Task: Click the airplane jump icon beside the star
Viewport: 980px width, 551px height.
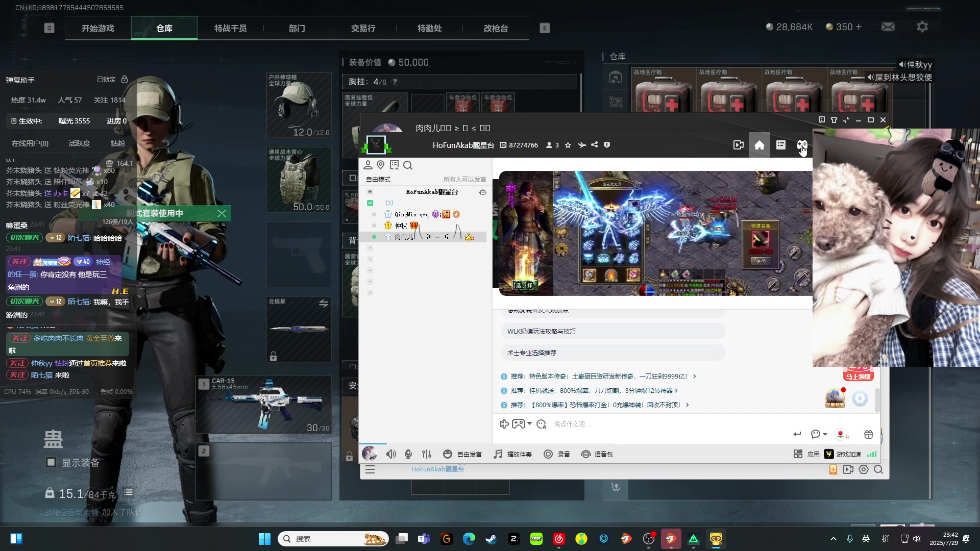Action: pos(582,145)
